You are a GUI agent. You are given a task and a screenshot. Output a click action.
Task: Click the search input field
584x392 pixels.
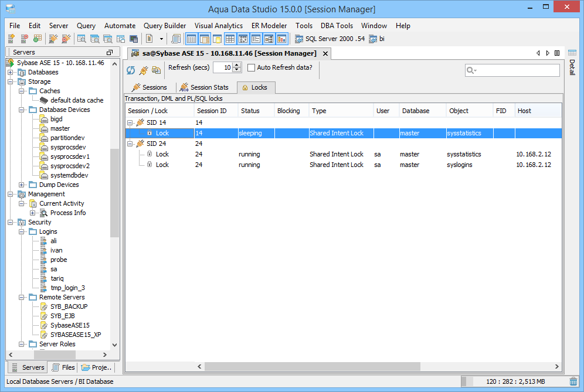click(512, 70)
